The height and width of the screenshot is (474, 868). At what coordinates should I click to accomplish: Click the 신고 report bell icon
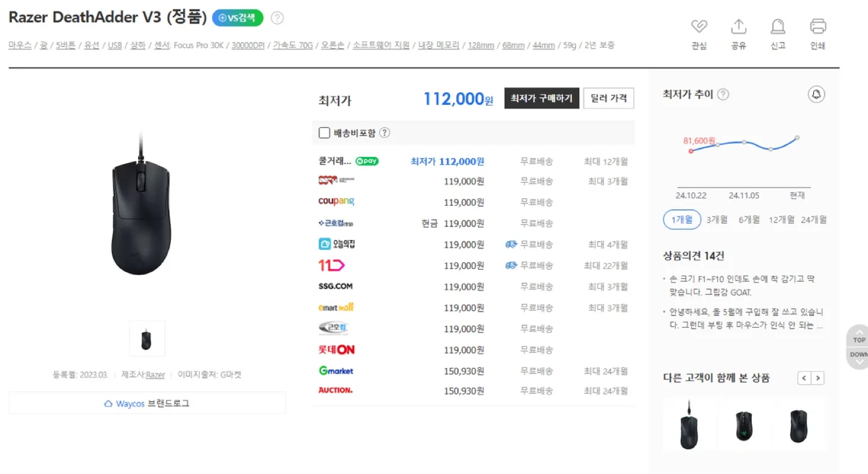pyautogui.click(x=778, y=27)
